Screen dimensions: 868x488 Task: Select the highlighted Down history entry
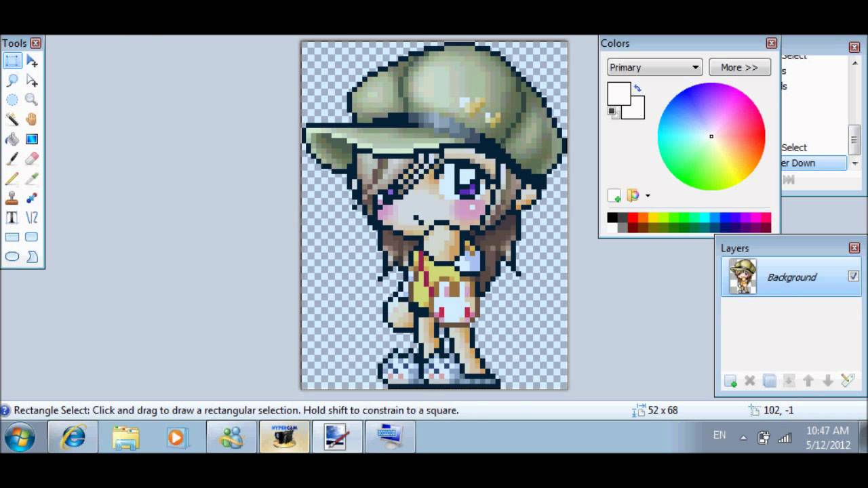[814, 163]
